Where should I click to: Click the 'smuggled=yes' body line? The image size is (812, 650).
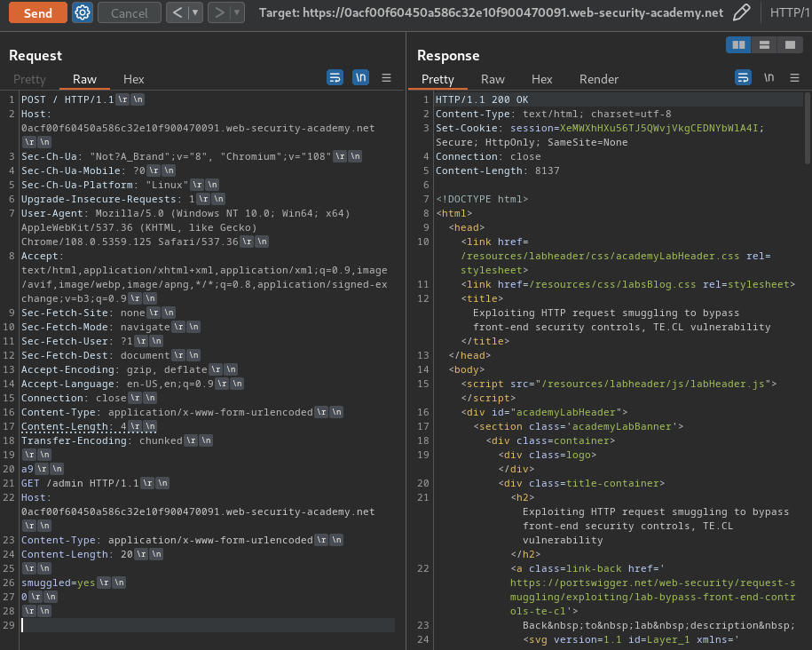pyautogui.click(x=58, y=583)
